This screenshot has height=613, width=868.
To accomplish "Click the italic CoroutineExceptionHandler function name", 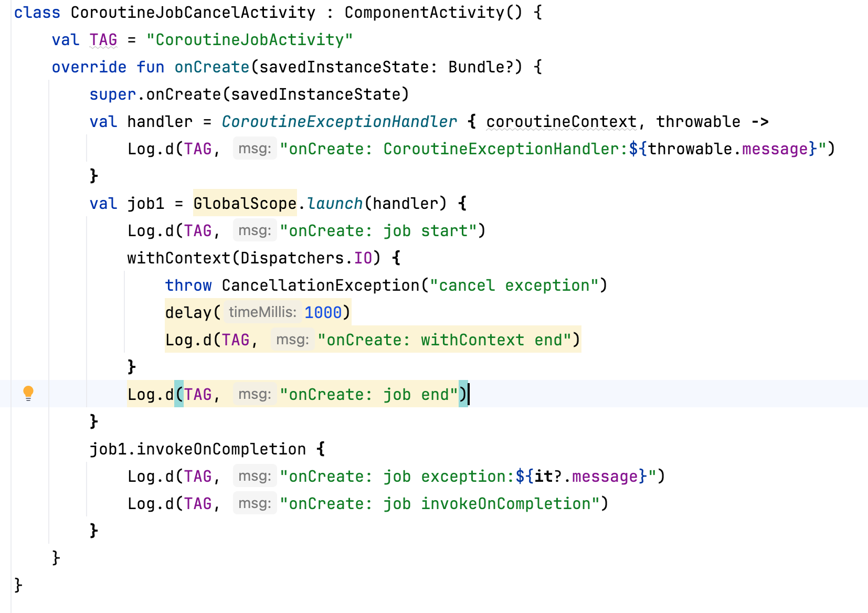I will click(339, 122).
